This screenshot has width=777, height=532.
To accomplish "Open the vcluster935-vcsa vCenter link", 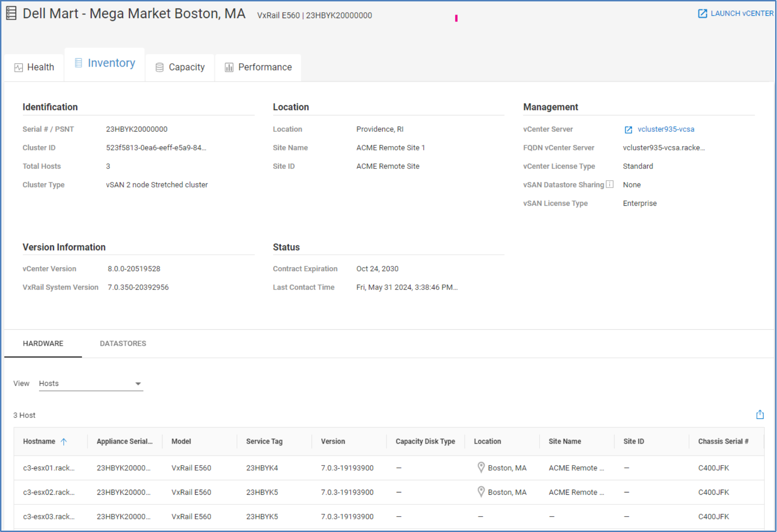I will tap(666, 129).
